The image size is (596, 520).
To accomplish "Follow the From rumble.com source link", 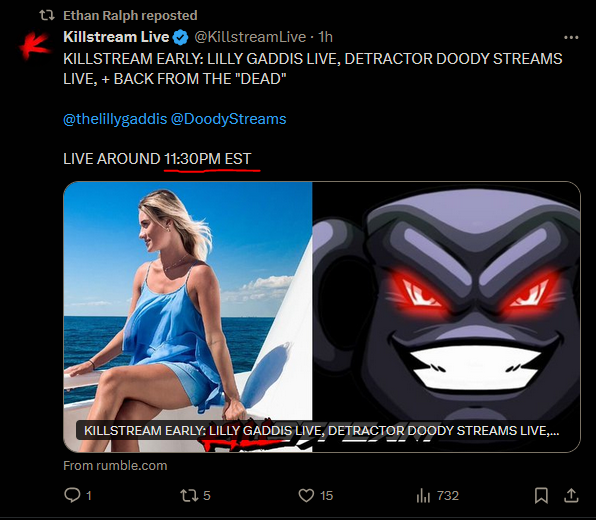I will click(x=115, y=466).
